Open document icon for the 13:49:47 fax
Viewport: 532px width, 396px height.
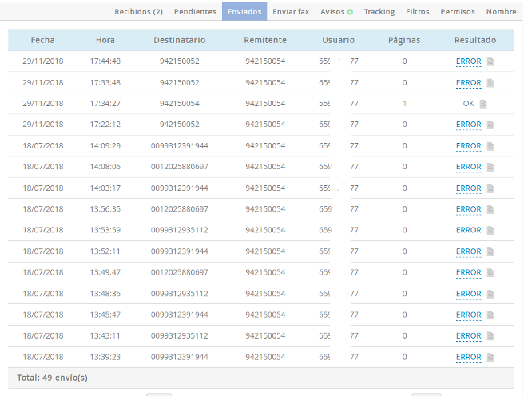(490, 273)
